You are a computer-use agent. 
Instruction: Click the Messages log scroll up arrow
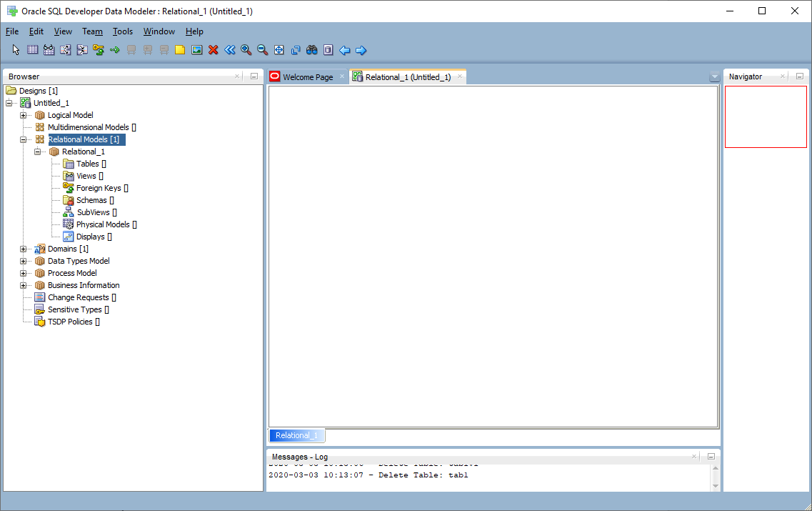tap(716, 468)
